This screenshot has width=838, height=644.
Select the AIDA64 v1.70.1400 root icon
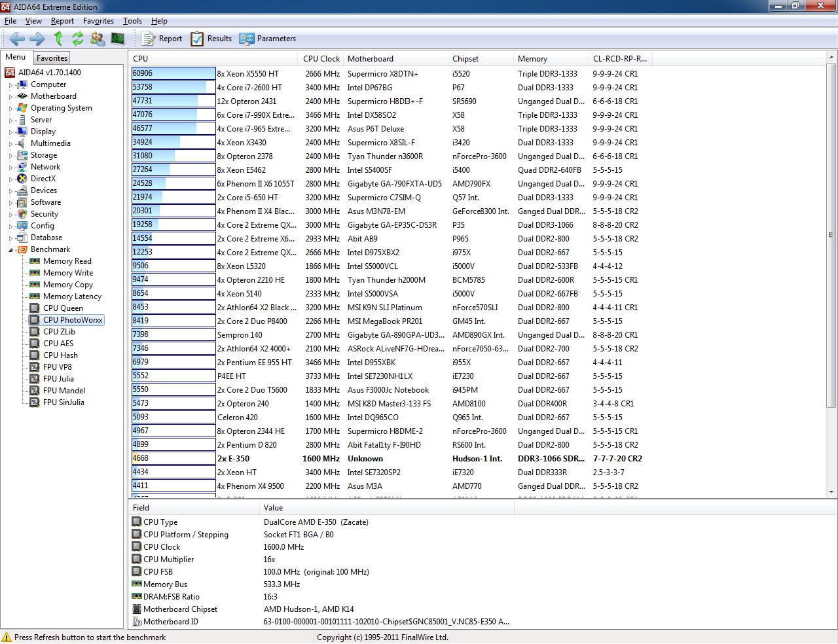10,73
